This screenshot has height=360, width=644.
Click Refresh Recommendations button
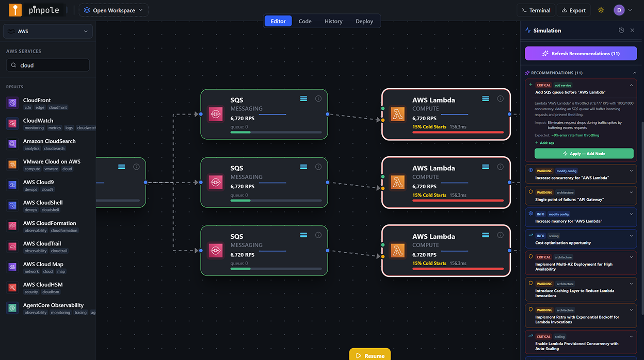click(581, 54)
